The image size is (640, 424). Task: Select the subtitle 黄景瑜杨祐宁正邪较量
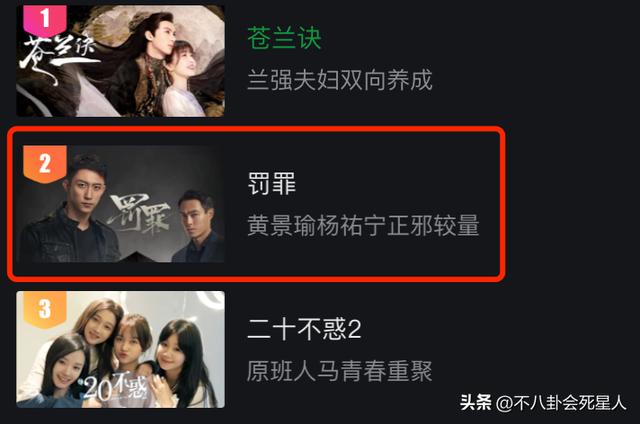click(363, 225)
